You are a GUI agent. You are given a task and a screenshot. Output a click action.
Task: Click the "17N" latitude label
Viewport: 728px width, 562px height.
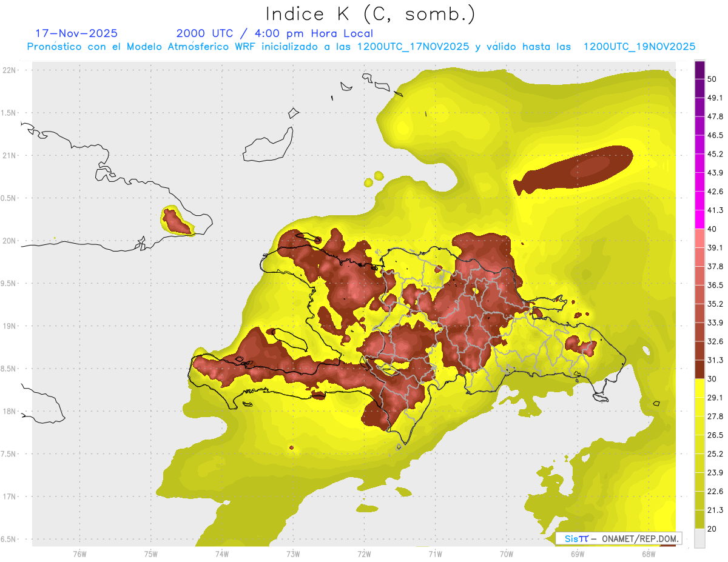tap(10, 497)
